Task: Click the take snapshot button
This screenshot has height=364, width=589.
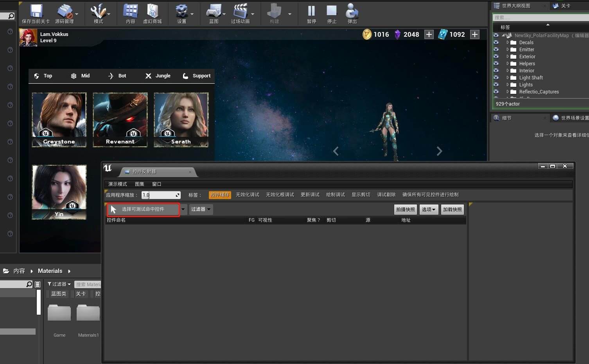Action: click(405, 210)
